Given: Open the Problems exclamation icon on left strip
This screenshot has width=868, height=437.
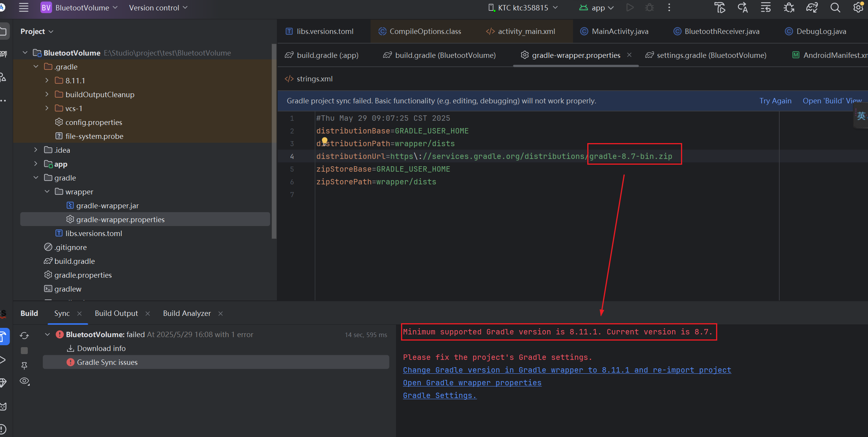Looking at the screenshot, I should [3, 429].
